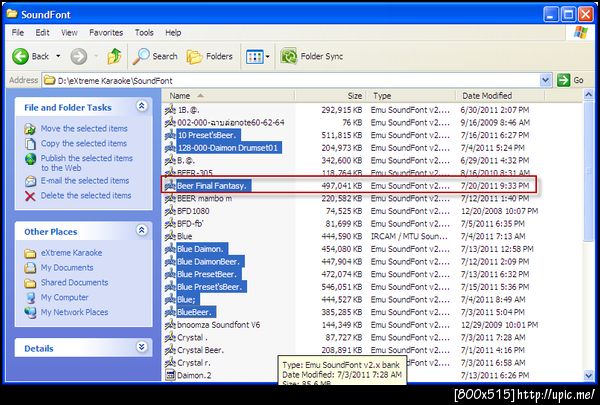Click the scrollbar down arrow
Viewport: 600px width, 405px height.
(x=589, y=376)
